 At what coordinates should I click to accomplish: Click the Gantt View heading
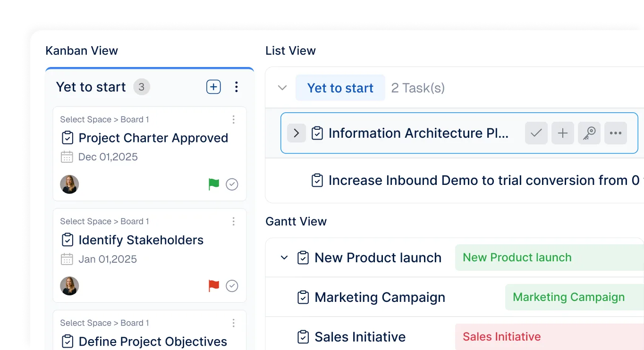(296, 222)
